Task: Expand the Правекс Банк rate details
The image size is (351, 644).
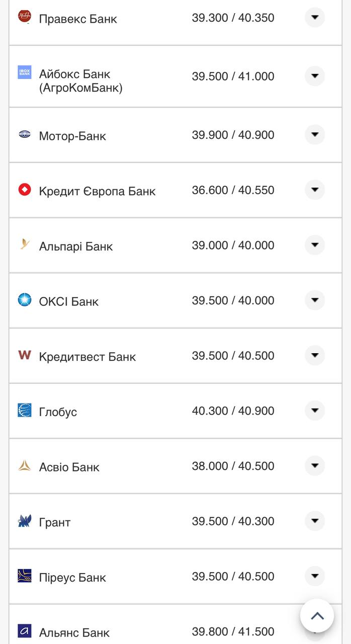Action: [315, 18]
